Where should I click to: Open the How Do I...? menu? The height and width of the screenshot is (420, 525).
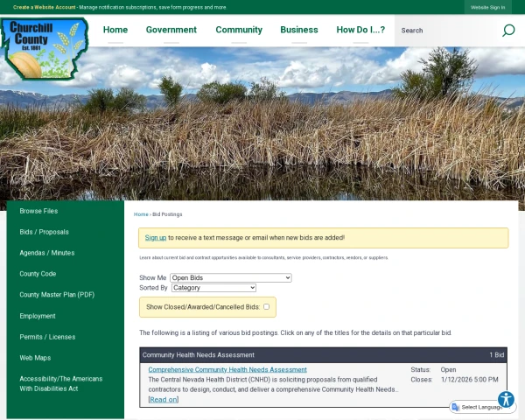coord(360,30)
